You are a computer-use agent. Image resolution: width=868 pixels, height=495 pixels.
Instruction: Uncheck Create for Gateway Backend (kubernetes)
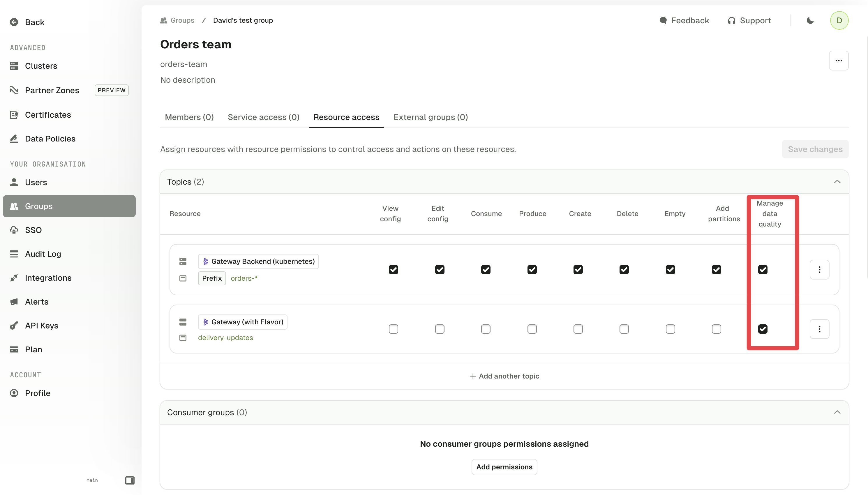click(578, 270)
